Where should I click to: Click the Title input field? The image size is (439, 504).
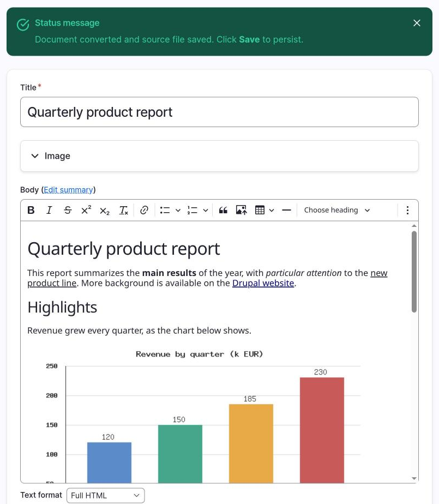tap(219, 112)
